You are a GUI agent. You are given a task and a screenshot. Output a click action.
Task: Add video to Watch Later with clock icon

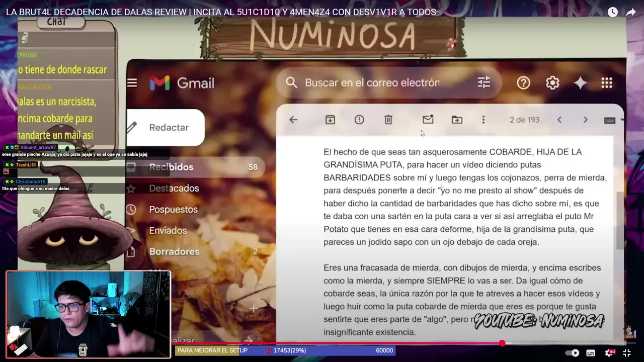tap(612, 12)
